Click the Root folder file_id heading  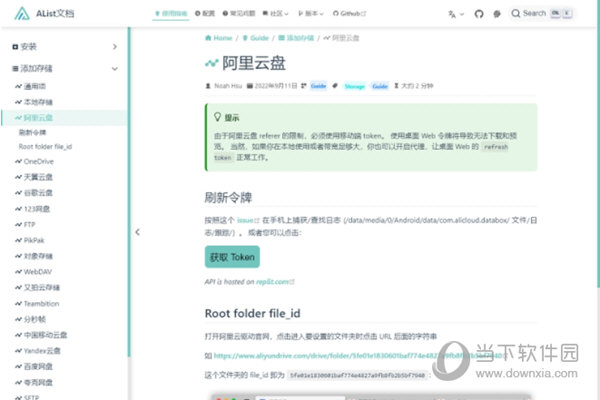(253, 313)
